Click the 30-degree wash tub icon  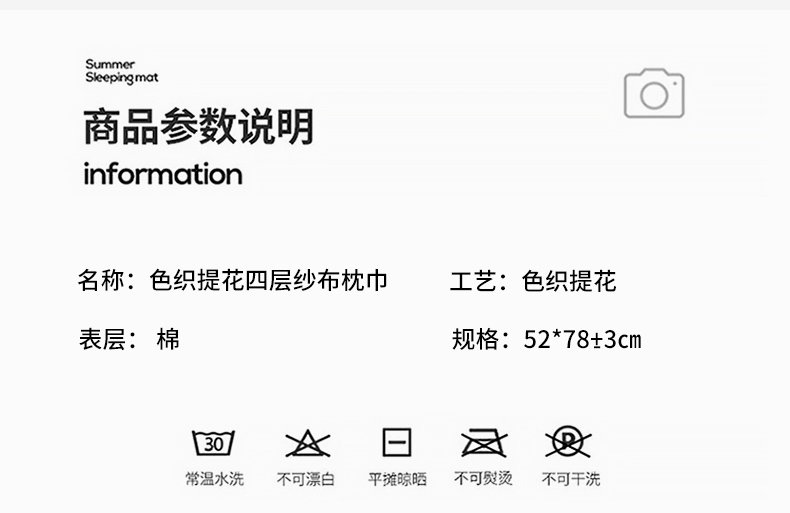[x=214, y=443]
